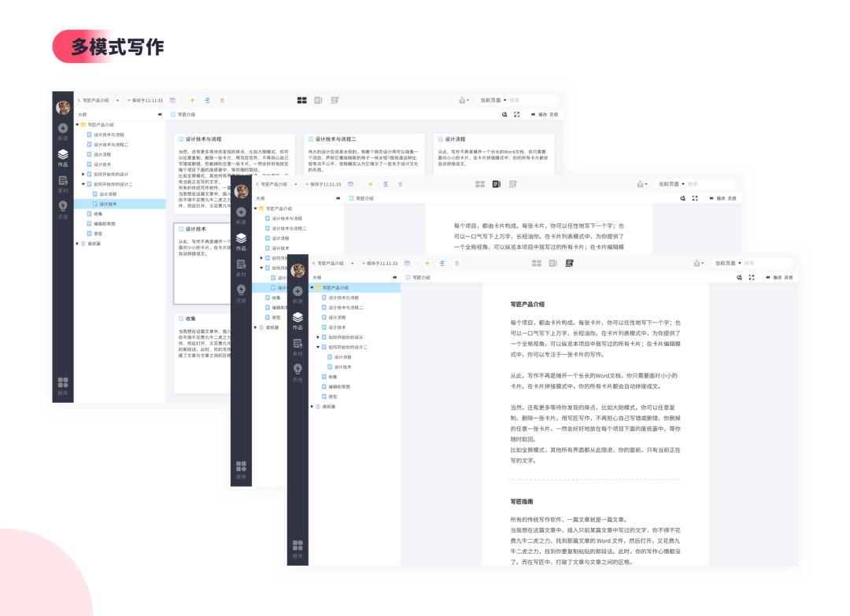Click the 灵感 lightbulb icon in the front window sidebar
The height and width of the screenshot is (616, 850).
coord(297,371)
